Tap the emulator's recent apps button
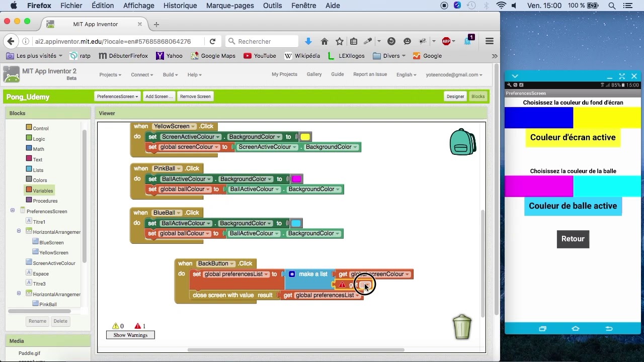 pyautogui.click(x=542, y=329)
